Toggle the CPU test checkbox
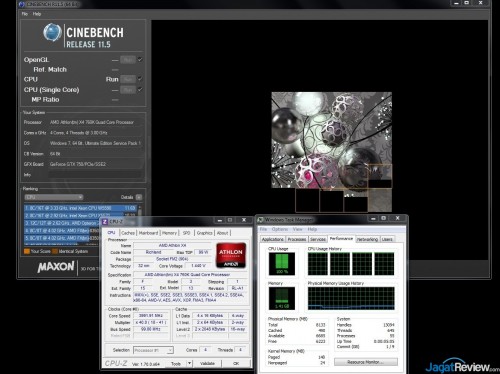500x374 pixels. click(x=140, y=79)
